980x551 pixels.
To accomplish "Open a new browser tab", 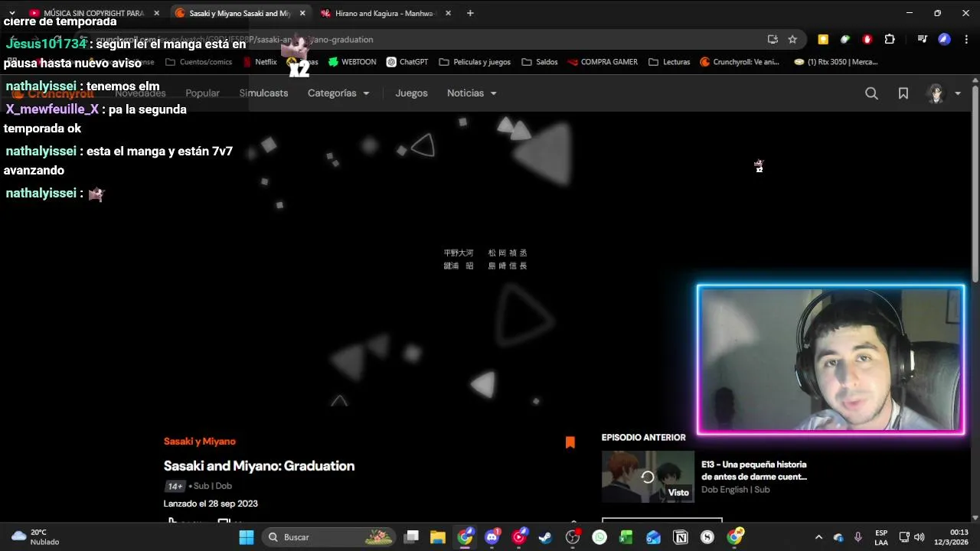I will point(470,13).
